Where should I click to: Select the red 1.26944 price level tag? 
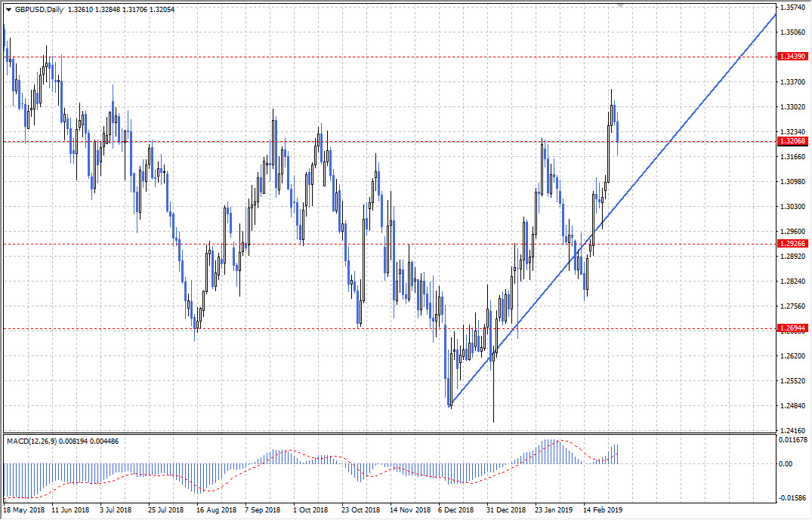point(793,328)
